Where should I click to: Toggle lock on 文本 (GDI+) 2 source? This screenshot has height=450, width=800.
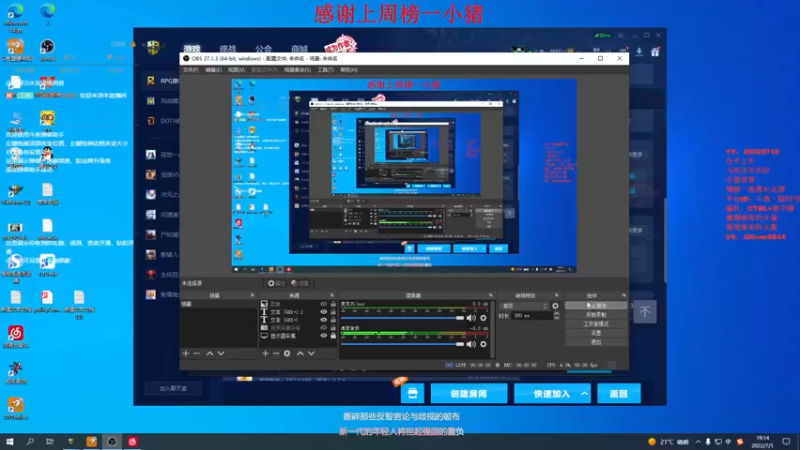pyautogui.click(x=333, y=312)
